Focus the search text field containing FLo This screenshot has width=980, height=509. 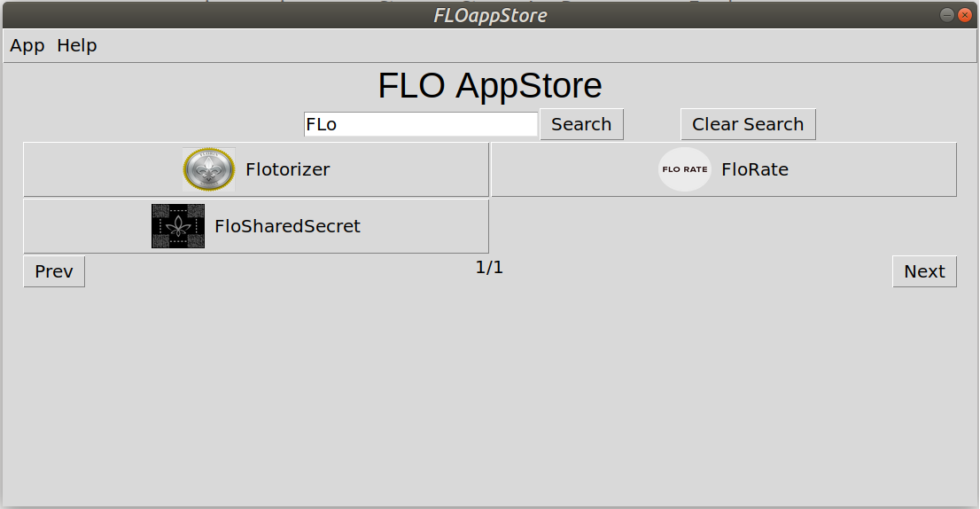pyautogui.click(x=420, y=124)
